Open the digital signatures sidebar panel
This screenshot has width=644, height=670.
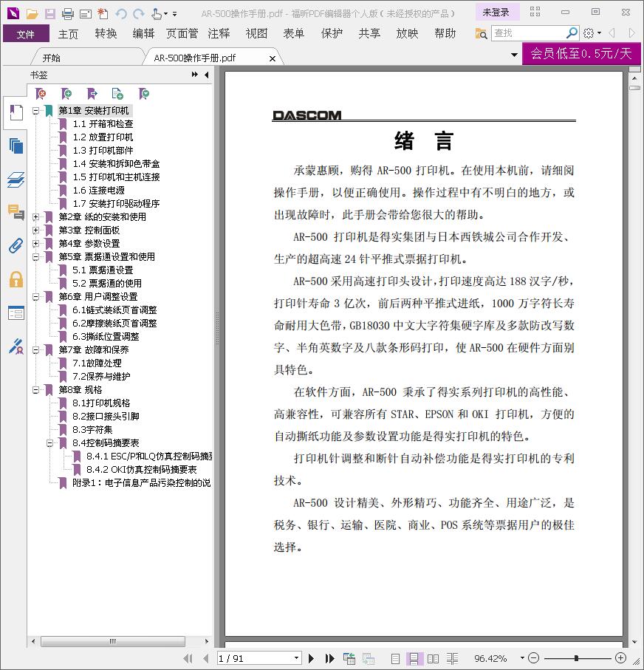(16, 346)
